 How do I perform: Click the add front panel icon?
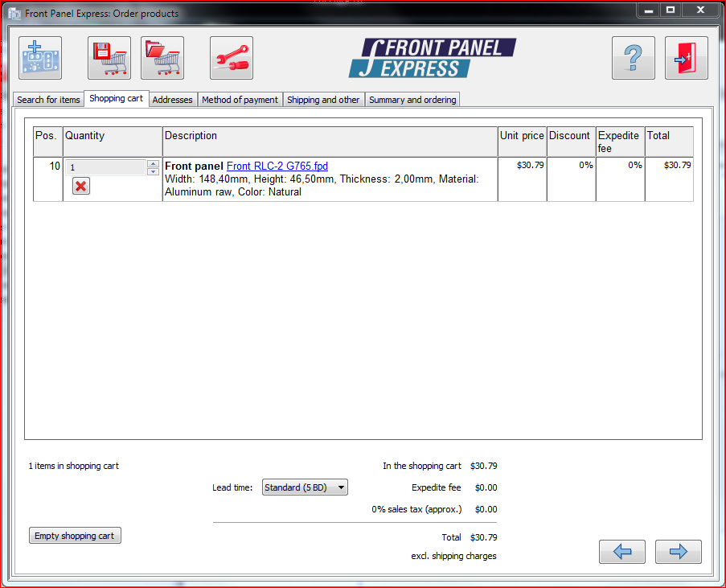point(40,58)
